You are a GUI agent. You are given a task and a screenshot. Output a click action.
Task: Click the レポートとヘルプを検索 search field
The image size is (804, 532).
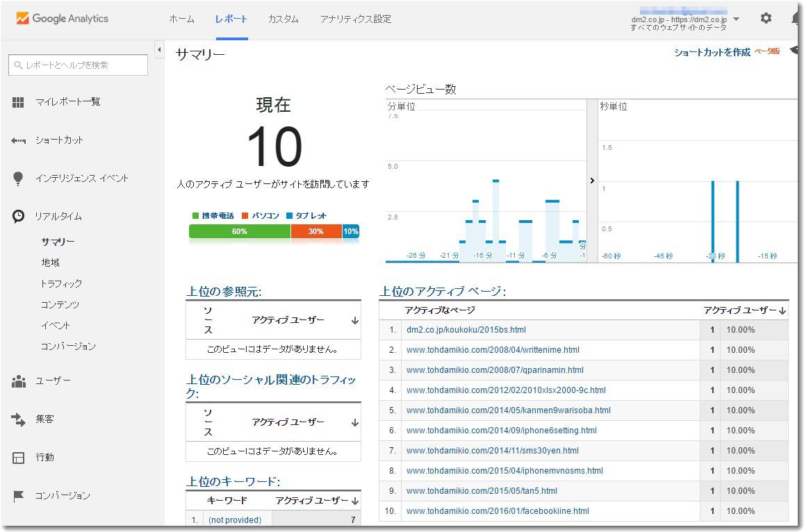point(78,65)
